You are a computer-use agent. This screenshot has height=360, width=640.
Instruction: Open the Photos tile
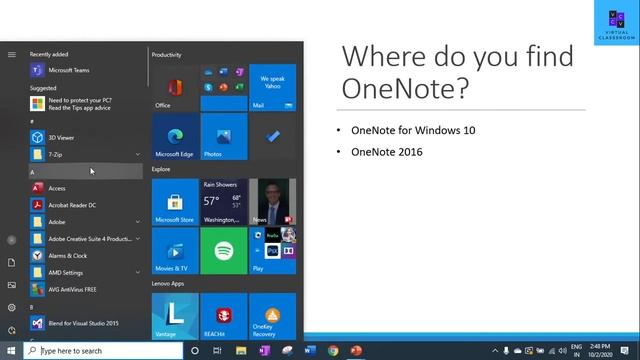pyautogui.click(x=224, y=137)
